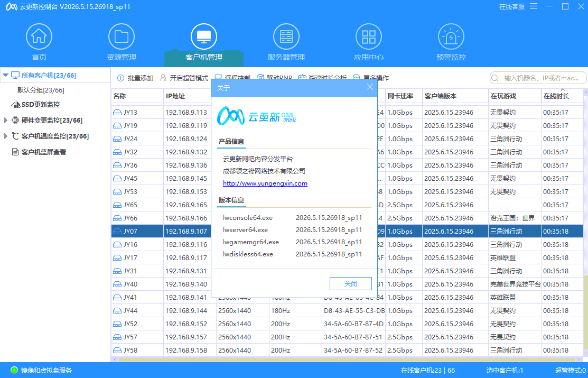
Task: Click the sort arrow above 在线时长
Action: (x=563, y=90)
